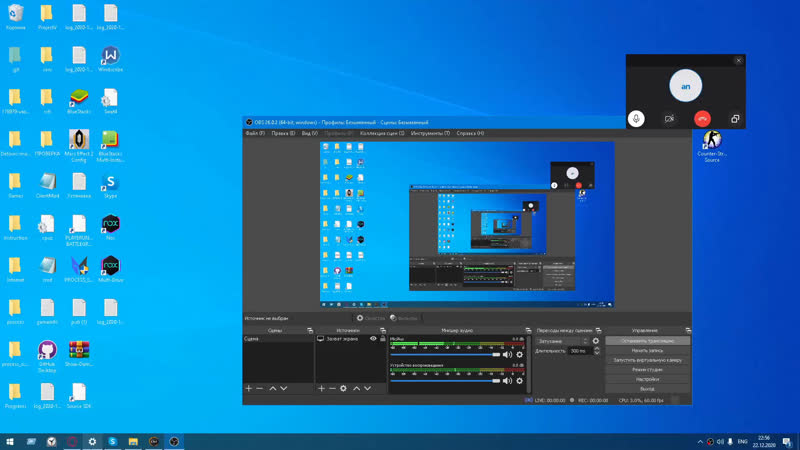800x450 pixels.
Task: Undock the Audio Mixer panel
Action: tap(528, 331)
